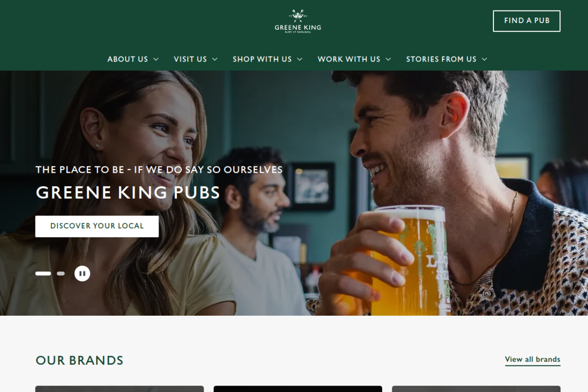Screen dimensions: 588x392
Task: Open the third brand card thumbnail
Action: 476,389
